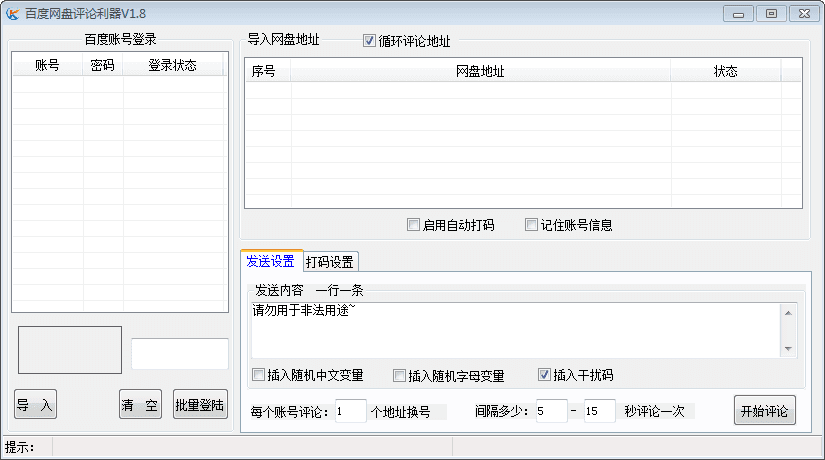Click the 批量登陆 button
This screenshot has width=825, height=460.
click(x=200, y=405)
